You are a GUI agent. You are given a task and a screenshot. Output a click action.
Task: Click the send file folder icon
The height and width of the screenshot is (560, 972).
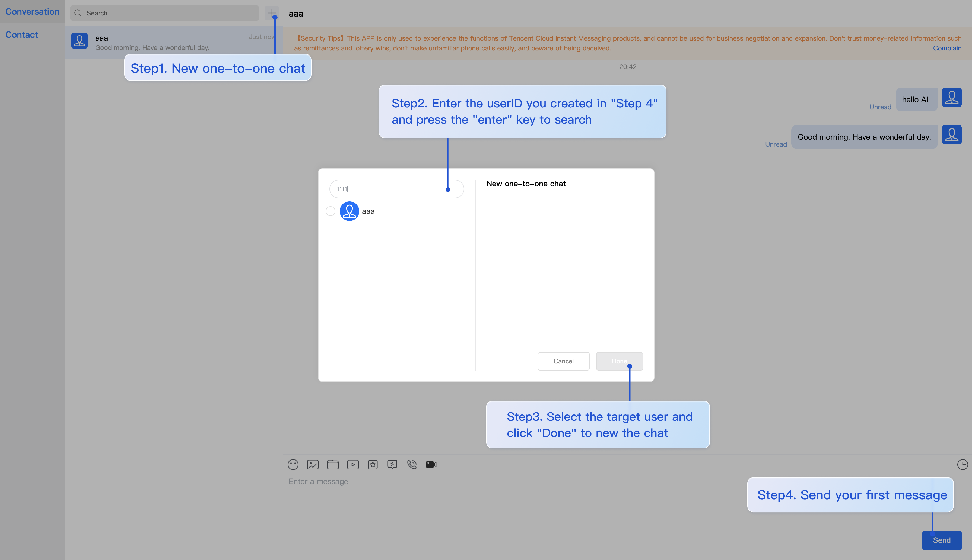point(333,465)
